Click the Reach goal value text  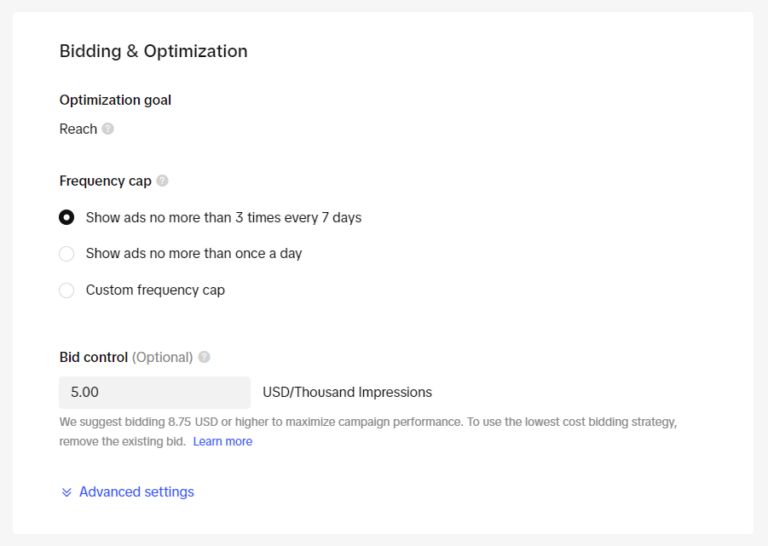pos(78,129)
